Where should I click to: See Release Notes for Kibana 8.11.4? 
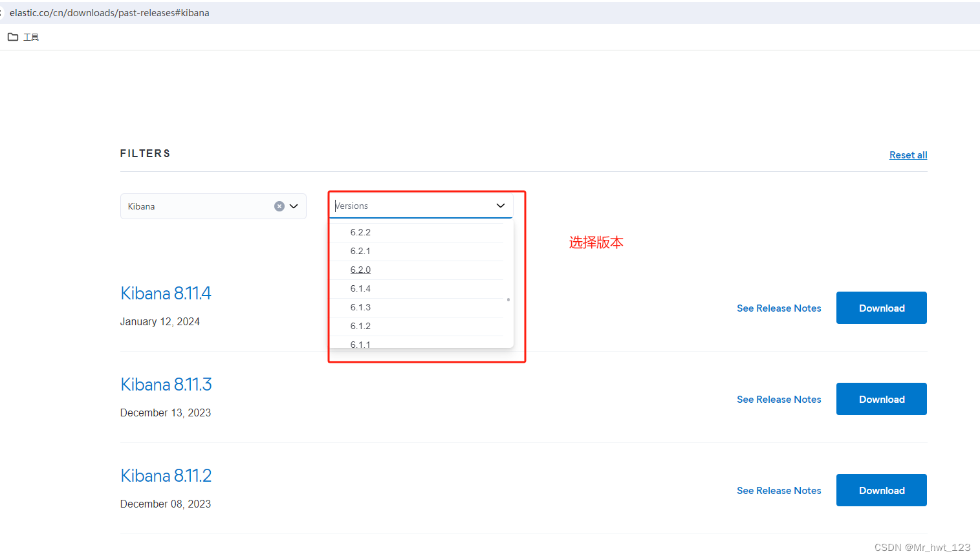click(779, 308)
